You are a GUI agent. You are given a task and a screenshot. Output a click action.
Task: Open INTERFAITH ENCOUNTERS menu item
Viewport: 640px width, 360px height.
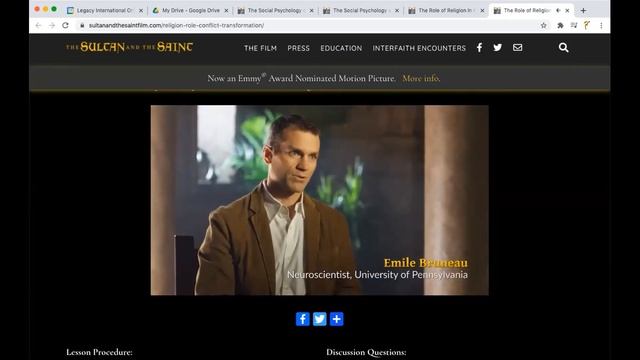tap(419, 48)
